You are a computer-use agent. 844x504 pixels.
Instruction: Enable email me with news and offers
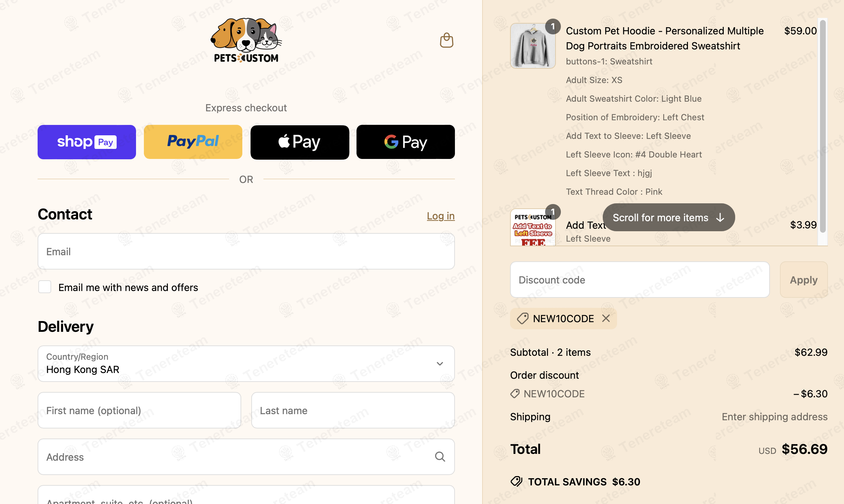click(x=45, y=287)
